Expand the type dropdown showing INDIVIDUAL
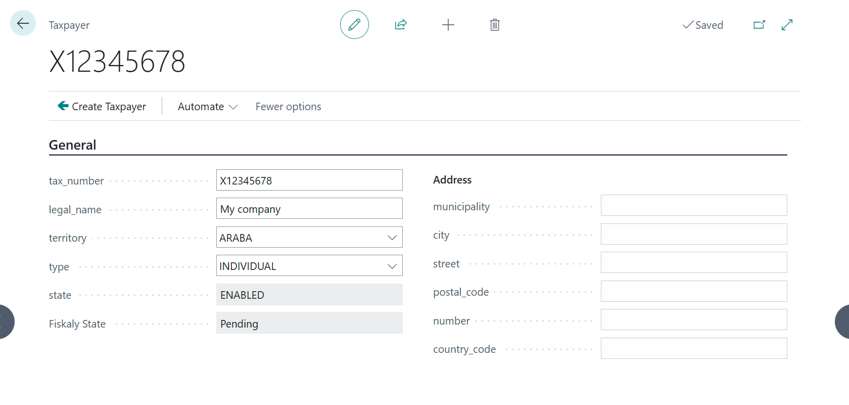Viewport: 849px width, 405px height. pos(392,267)
